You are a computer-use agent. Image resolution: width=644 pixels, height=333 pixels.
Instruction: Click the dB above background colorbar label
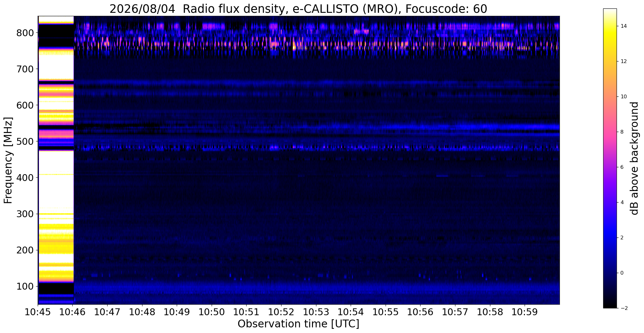point(635,158)
